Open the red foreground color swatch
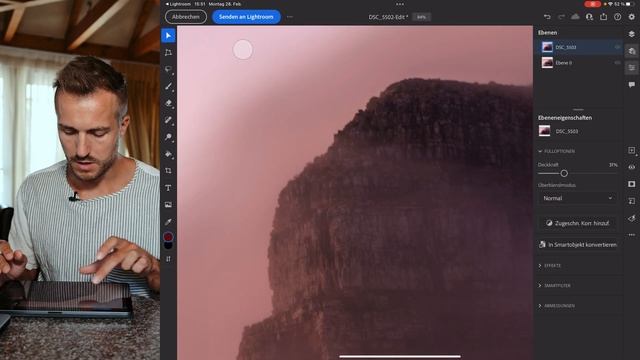The width and height of the screenshot is (640, 360). [168, 237]
